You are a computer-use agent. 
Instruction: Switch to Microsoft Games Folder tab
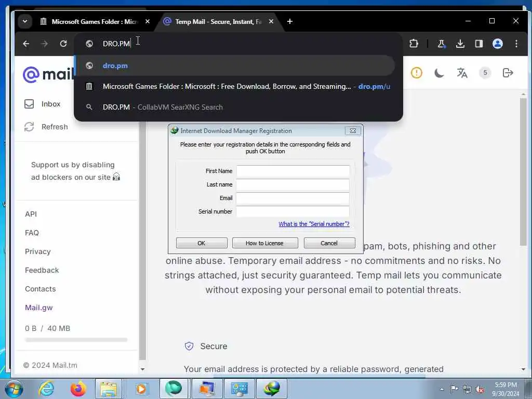pyautogui.click(x=95, y=22)
